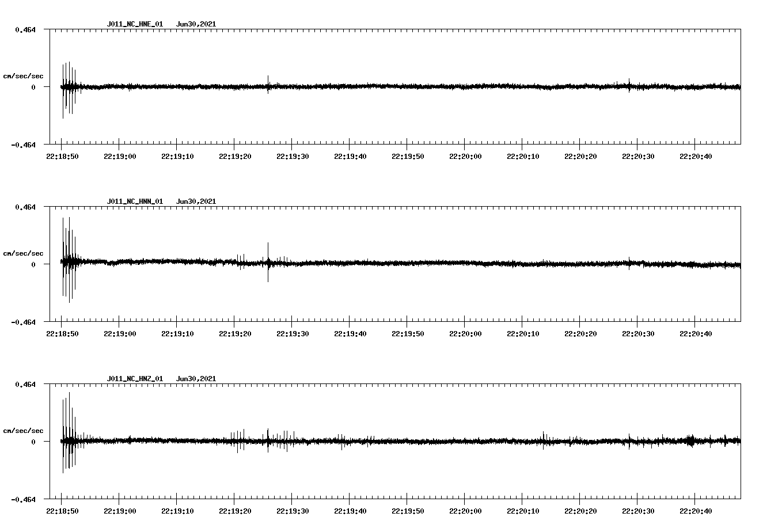Select the J011_NC_HNE_01 channel label
Image resolution: width=782 pixels, height=532 pixels.
pyautogui.click(x=134, y=24)
